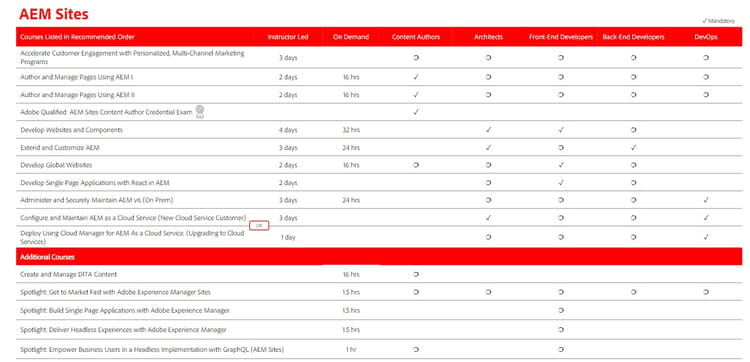This screenshot has height=362, width=750.
Task: Select Spotlight: Empower Business Users with GraphQL course name
Action: 152,349
